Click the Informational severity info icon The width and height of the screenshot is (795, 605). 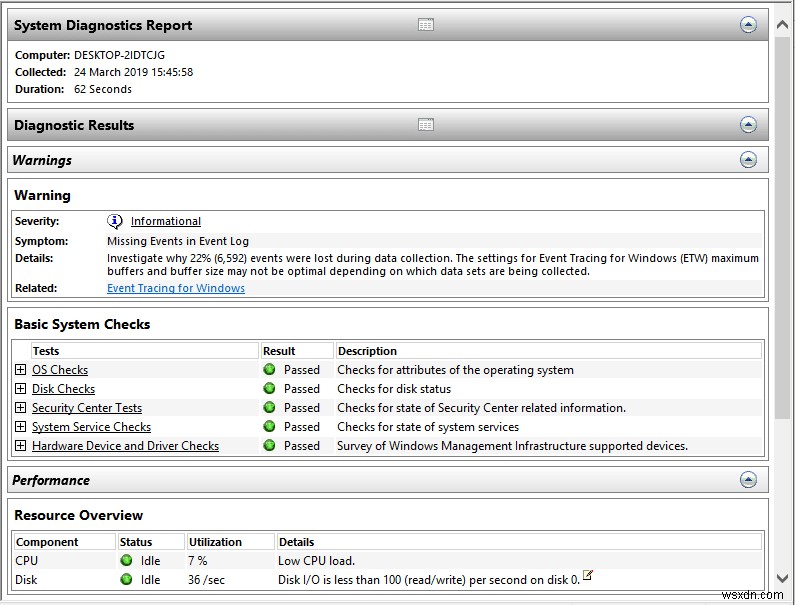[115, 221]
